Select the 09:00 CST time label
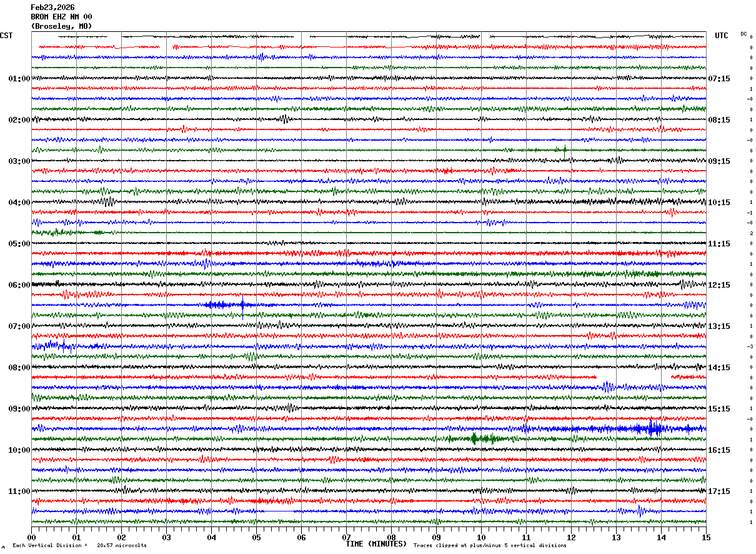The height and width of the screenshot is (554, 756). [x=19, y=409]
